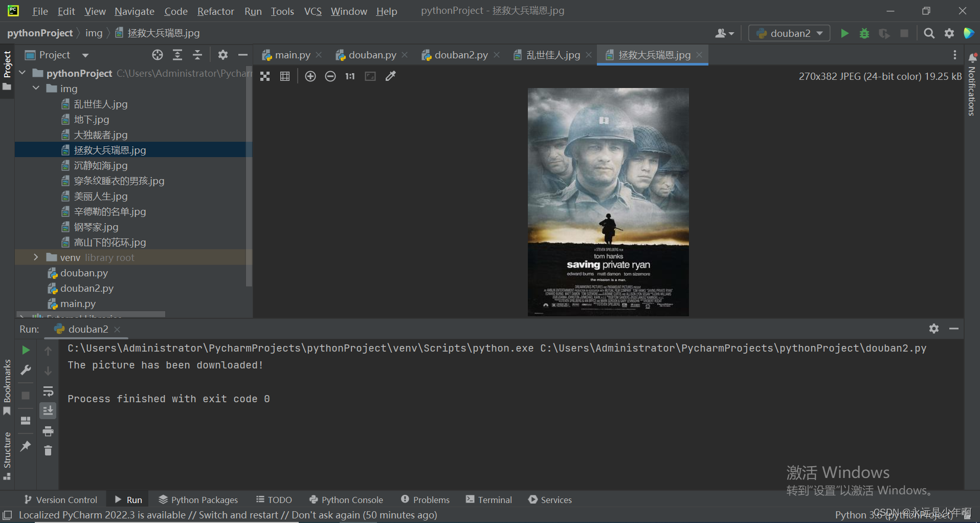This screenshot has height=523, width=980.
Task: Open Python Packages tool window
Action: pos(198,499)
